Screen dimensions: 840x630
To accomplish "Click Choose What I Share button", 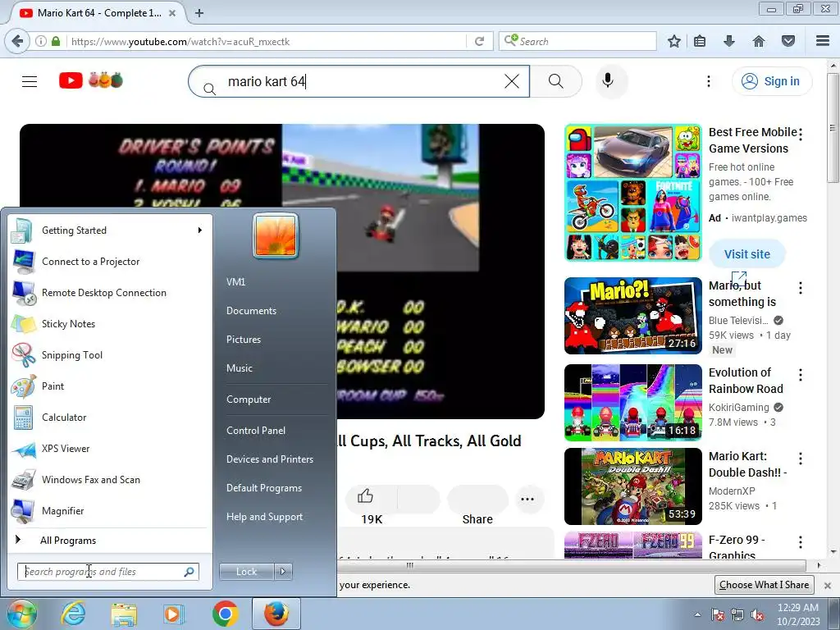I will pyautogui.click(x=764, y=584).
